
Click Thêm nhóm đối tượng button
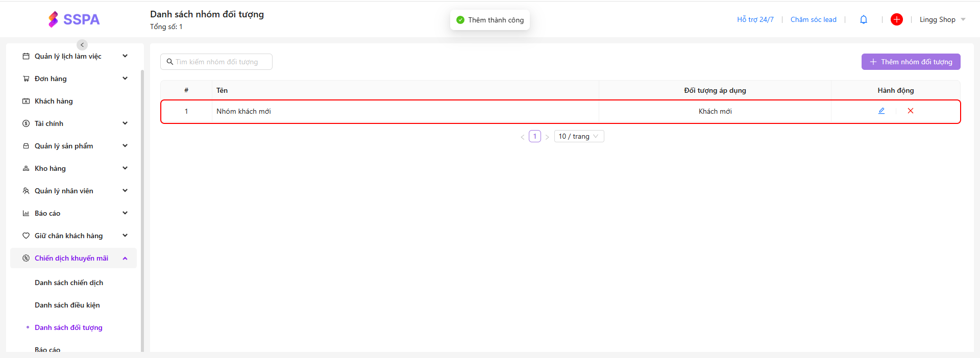coord(911,62)
